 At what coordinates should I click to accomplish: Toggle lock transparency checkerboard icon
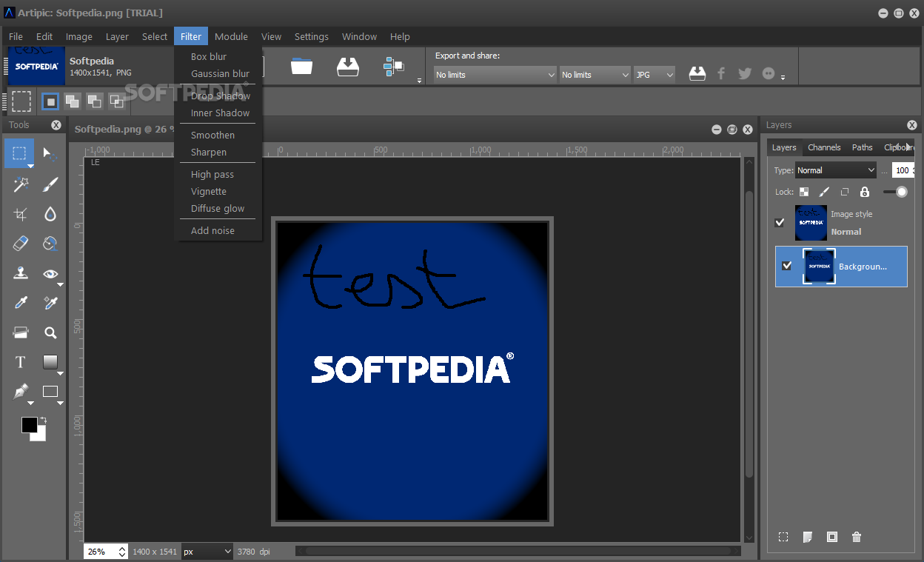(x=804, y=192)
